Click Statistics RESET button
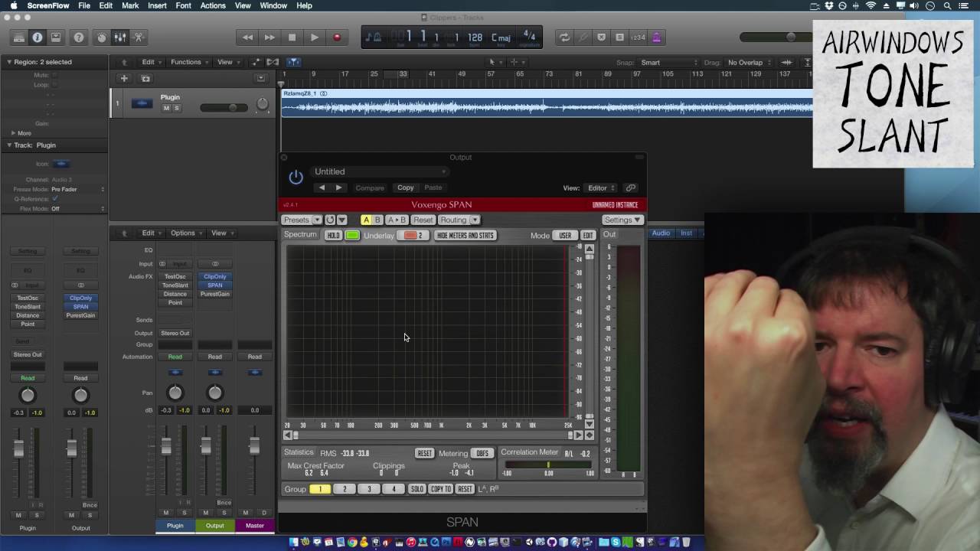Image resolution: width=980 pixels, height=551 pixels. pos(424,453)
